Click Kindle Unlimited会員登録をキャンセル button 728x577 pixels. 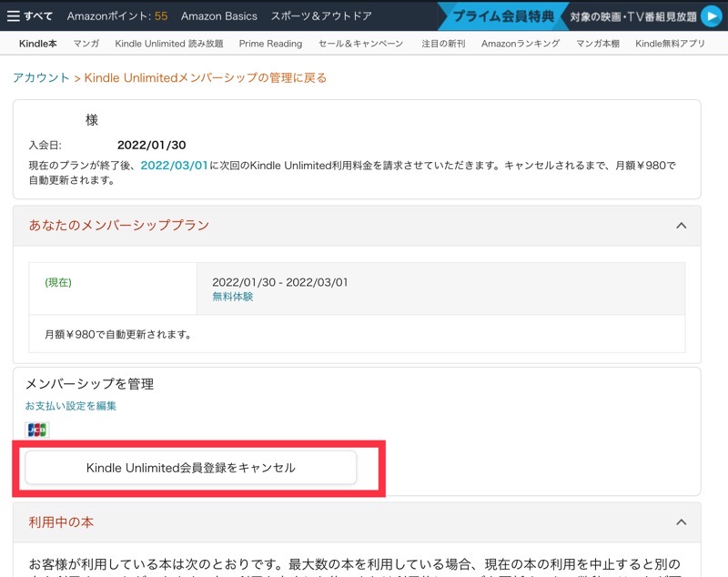190,468
